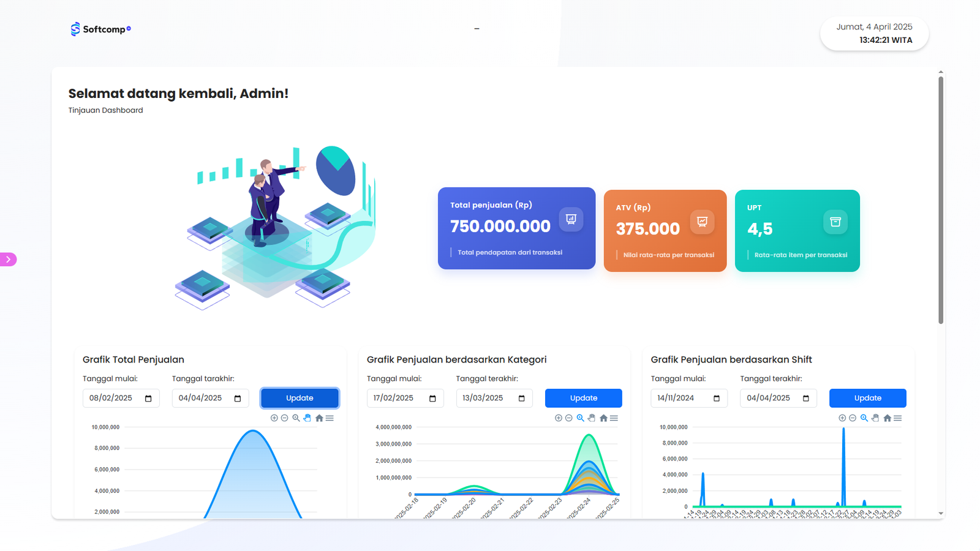This screenshot has width=980, height=551.
Task: Enable panning on the Total Penjualan chart
Action: click(307, 418)
